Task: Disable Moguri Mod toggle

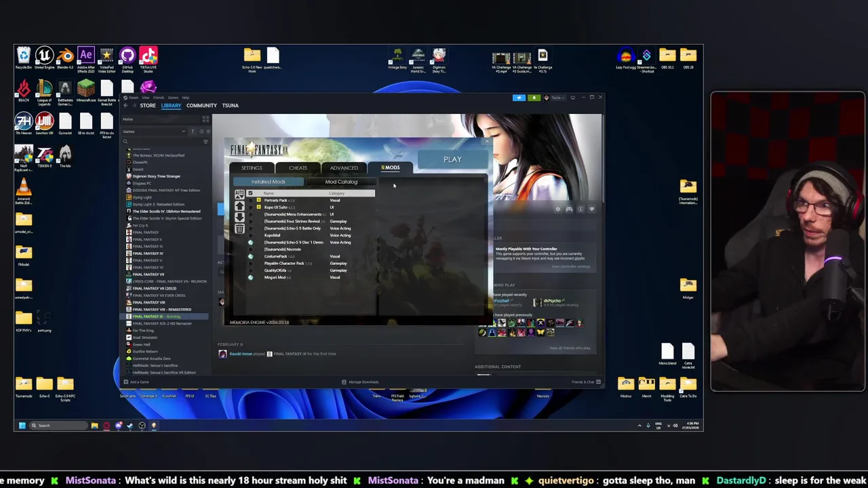Action: click(250, 277)
